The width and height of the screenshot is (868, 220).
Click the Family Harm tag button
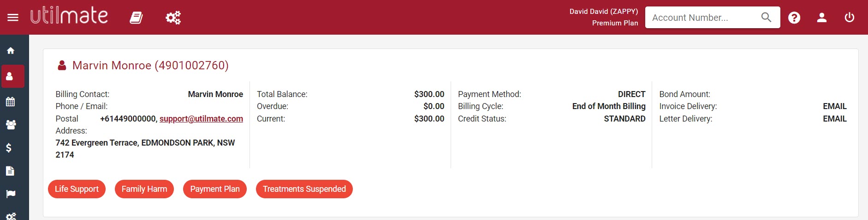[x=144, y=189]
